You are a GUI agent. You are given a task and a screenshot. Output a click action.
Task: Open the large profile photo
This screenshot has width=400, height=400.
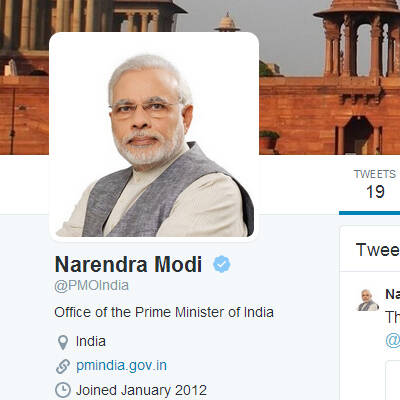154,136
